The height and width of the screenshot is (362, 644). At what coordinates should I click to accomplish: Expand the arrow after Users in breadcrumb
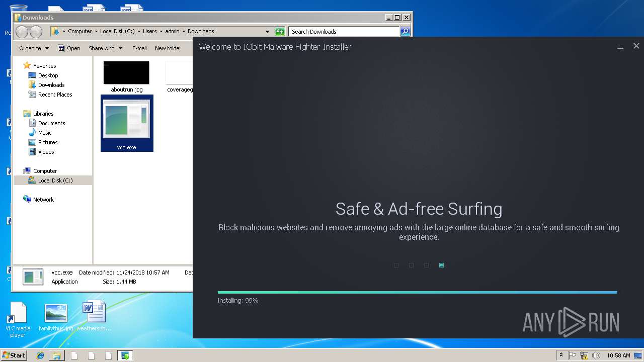[161, 31]
